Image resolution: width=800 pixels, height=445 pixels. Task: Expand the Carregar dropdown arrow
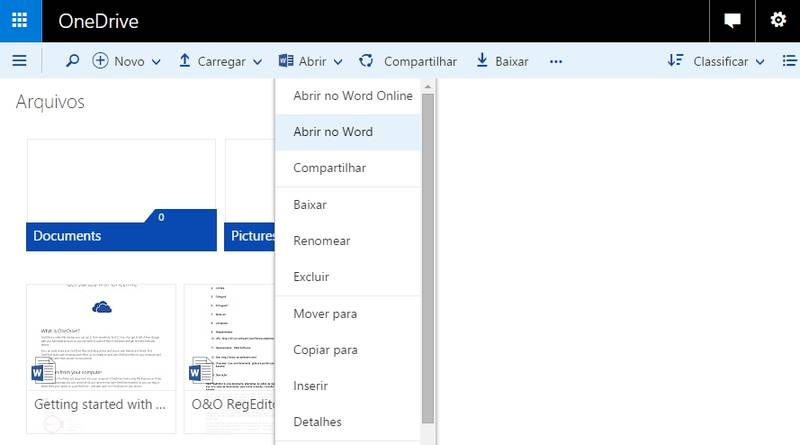click(x=258, y=62)
